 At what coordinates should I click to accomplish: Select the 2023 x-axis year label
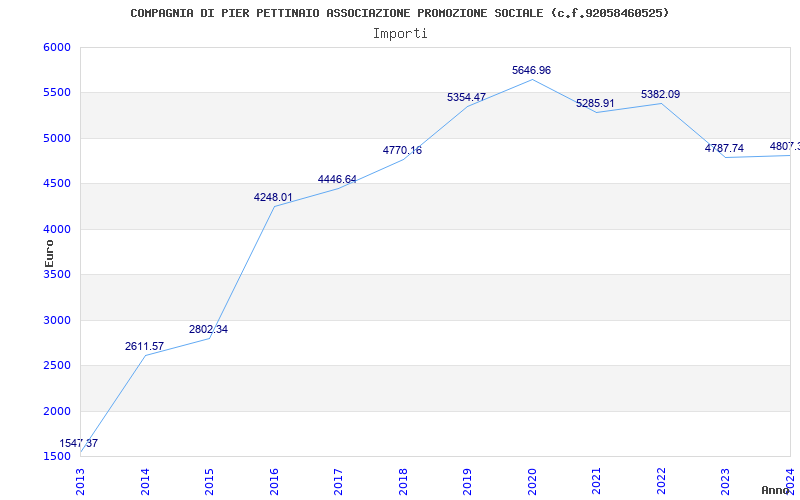[725, 480]
